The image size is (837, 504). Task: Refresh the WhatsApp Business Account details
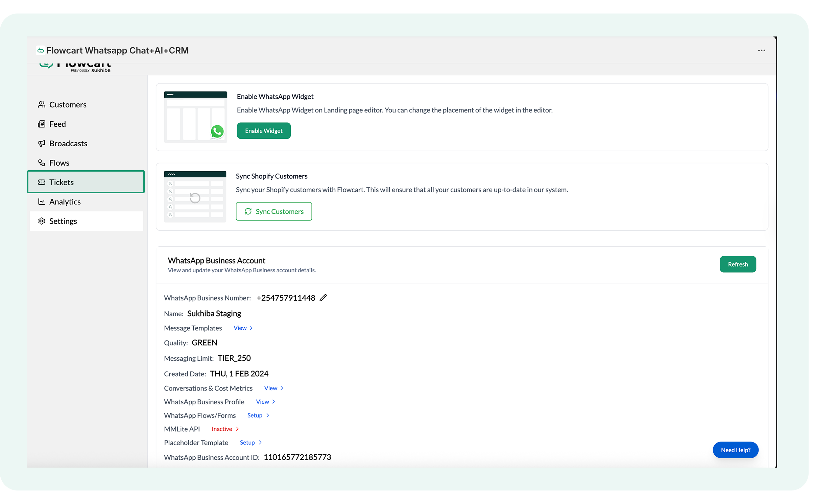pos(738,264)
